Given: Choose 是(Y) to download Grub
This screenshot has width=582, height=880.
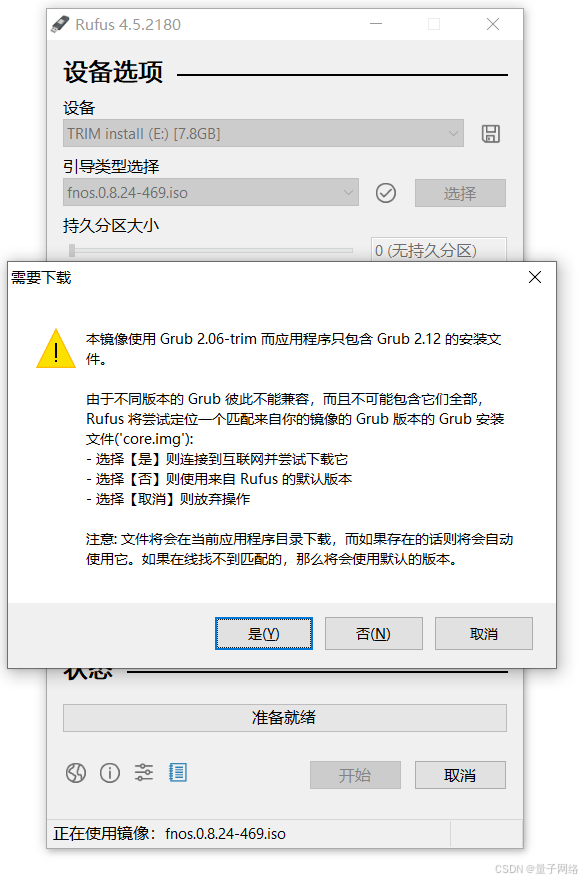Looking at the screenshot, I should pos(264,634).
